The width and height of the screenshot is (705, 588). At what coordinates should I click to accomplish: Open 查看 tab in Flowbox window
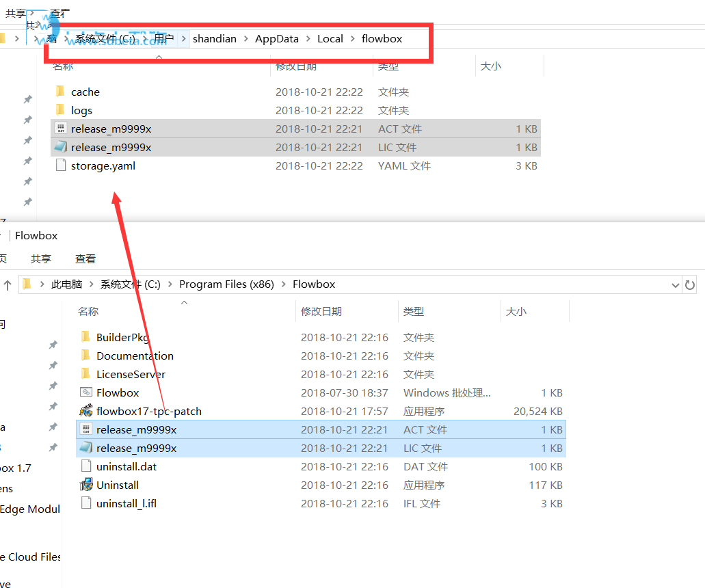coord(85,259)
